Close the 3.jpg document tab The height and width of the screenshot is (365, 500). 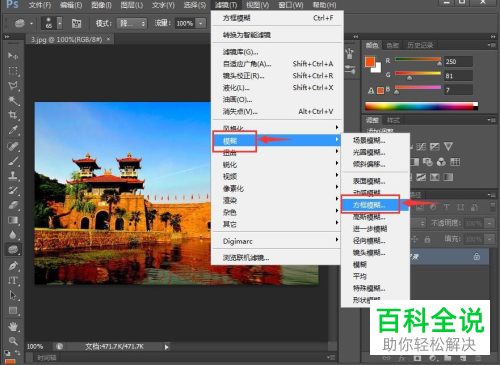point(108,39)
